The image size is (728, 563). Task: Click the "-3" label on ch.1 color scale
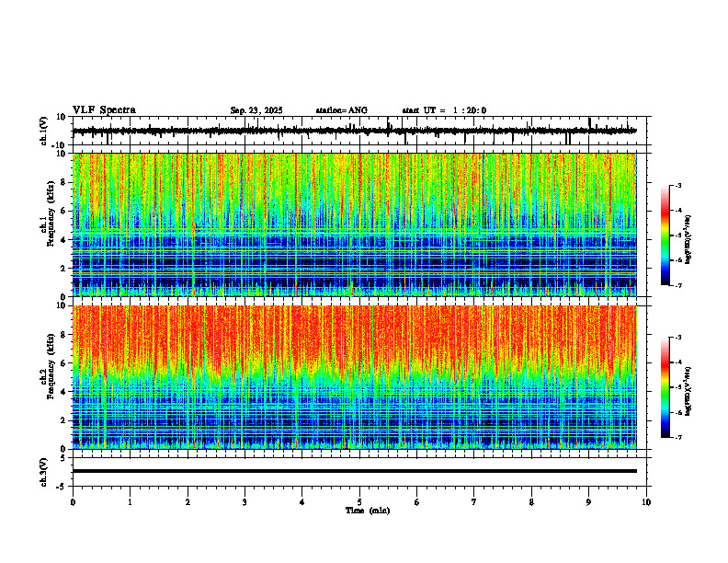coord(678,186)
